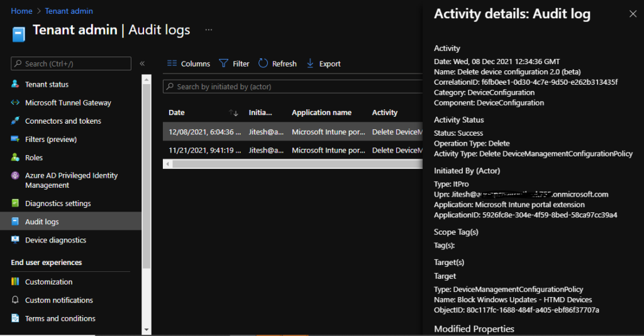Click the Microsoft Tunnel Gateway icon
644x336 pixels.
[15, 102]
